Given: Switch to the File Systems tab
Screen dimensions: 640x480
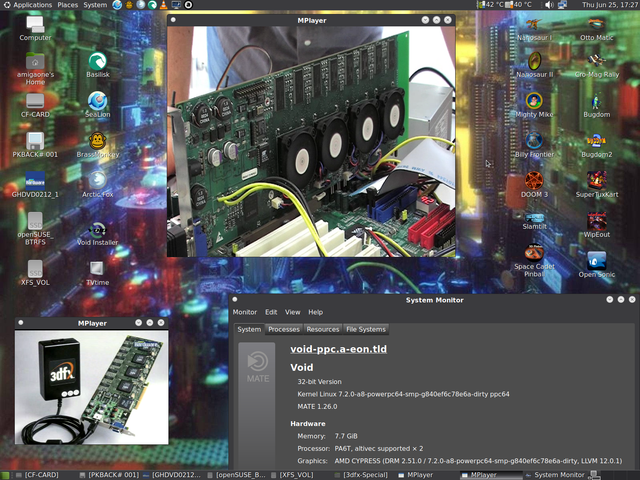Looking at the screenshot, I should coord(366,329).
